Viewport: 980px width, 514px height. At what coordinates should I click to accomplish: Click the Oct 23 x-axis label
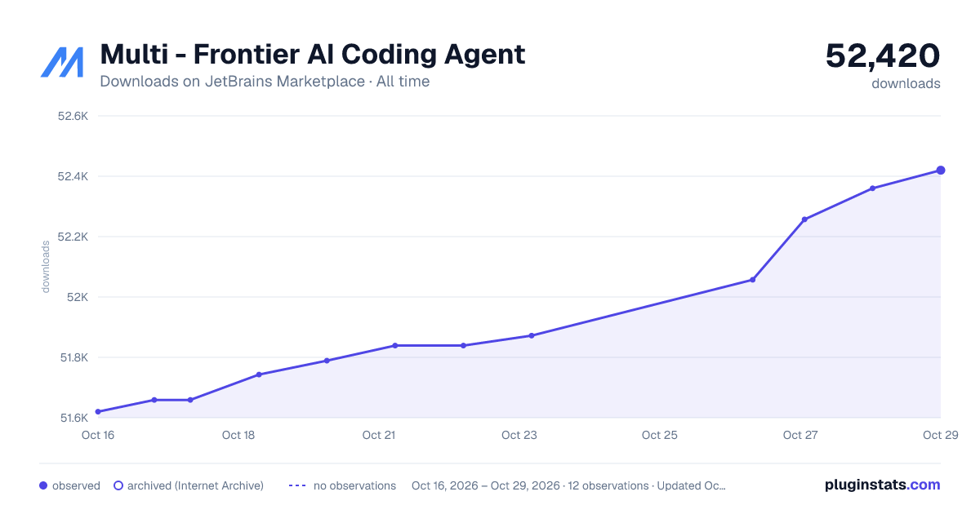(x=519, y=435)
